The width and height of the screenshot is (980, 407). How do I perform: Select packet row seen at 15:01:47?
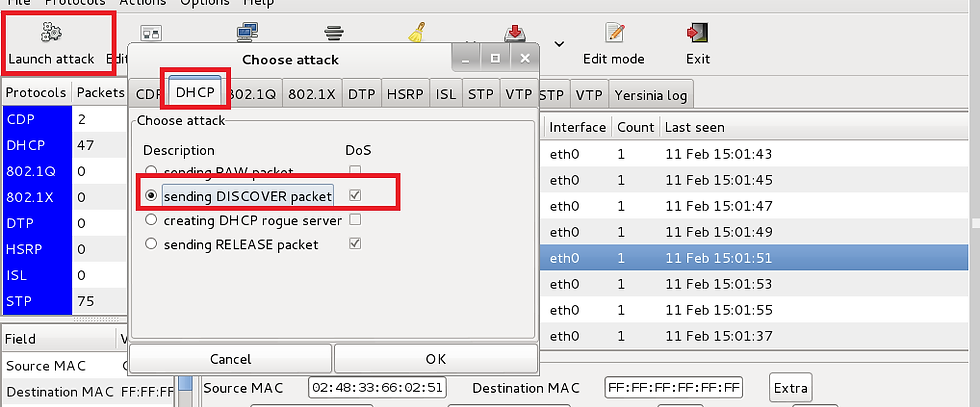pos(756,206)
